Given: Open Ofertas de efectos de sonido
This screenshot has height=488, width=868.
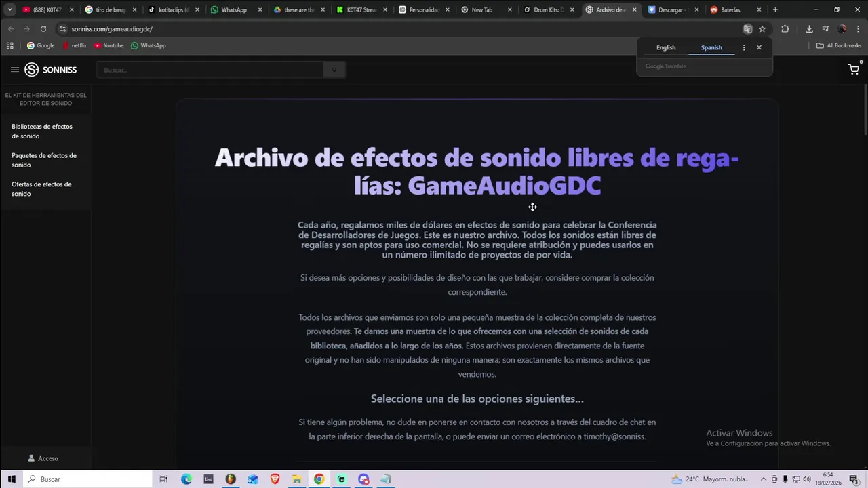Looking at the screenshot, I should click(x=41, y=189).
